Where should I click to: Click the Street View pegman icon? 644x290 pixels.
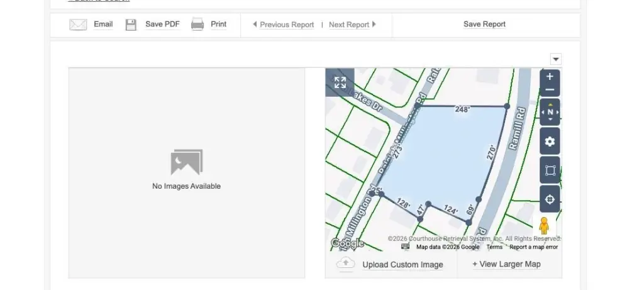(544, 226)
